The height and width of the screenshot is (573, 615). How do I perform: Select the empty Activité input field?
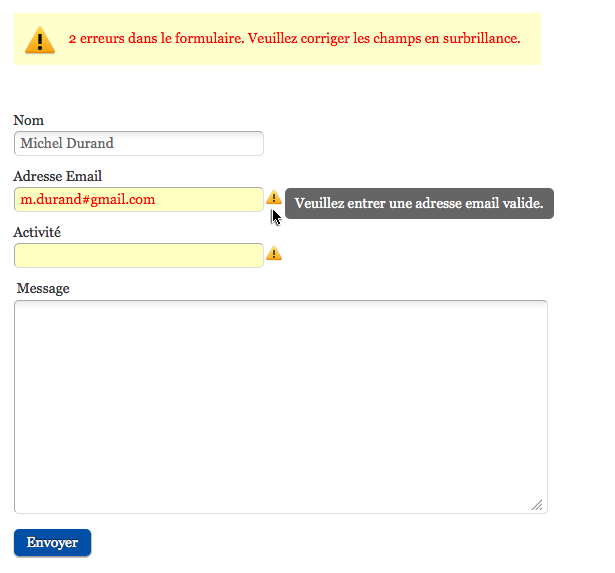[x=138, y=256]
